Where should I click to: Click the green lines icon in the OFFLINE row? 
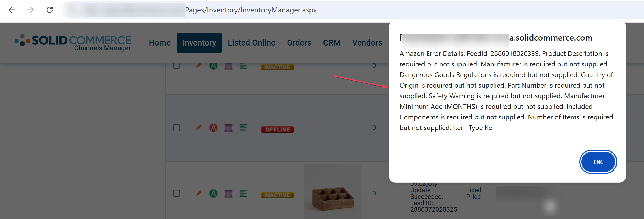coord(243,128)
